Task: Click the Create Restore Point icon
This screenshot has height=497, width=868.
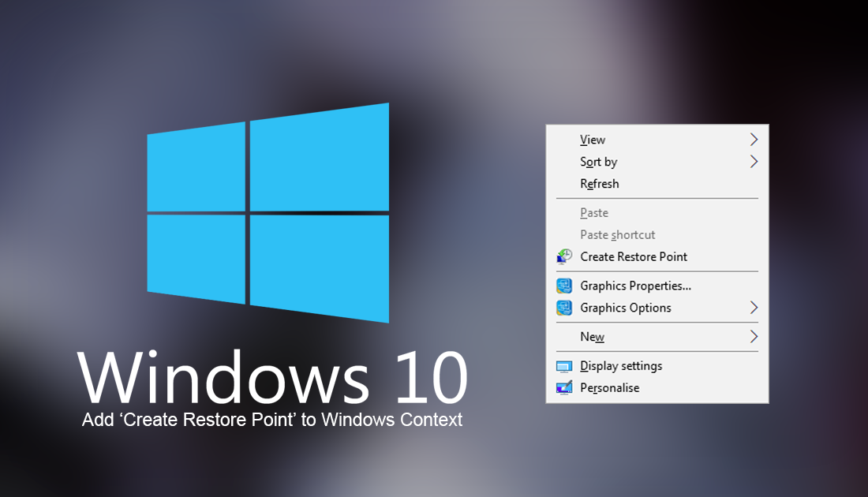Action: point(564,256)
